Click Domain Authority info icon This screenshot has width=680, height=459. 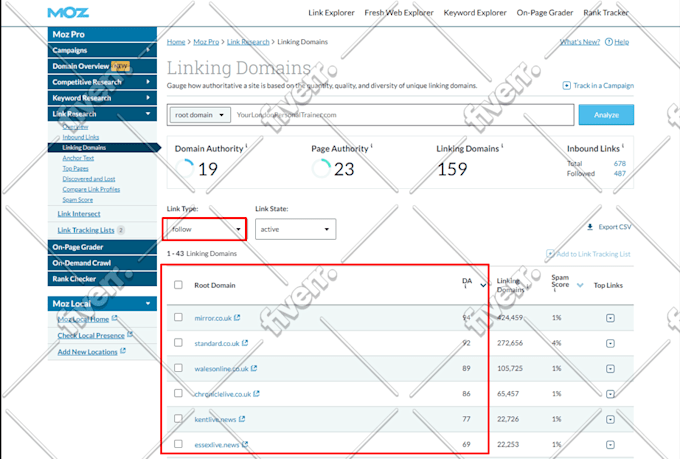(x=246, y=146)
